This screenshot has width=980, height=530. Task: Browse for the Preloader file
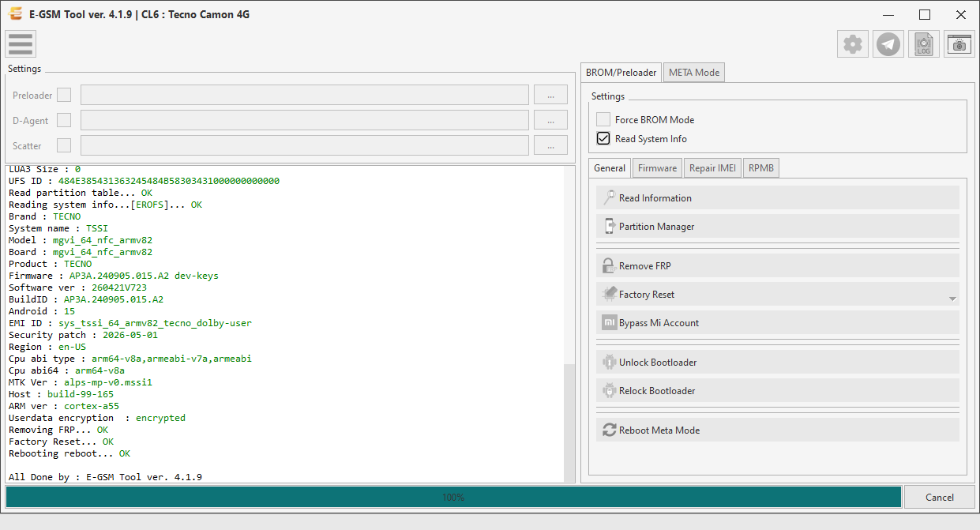[550, 95]
